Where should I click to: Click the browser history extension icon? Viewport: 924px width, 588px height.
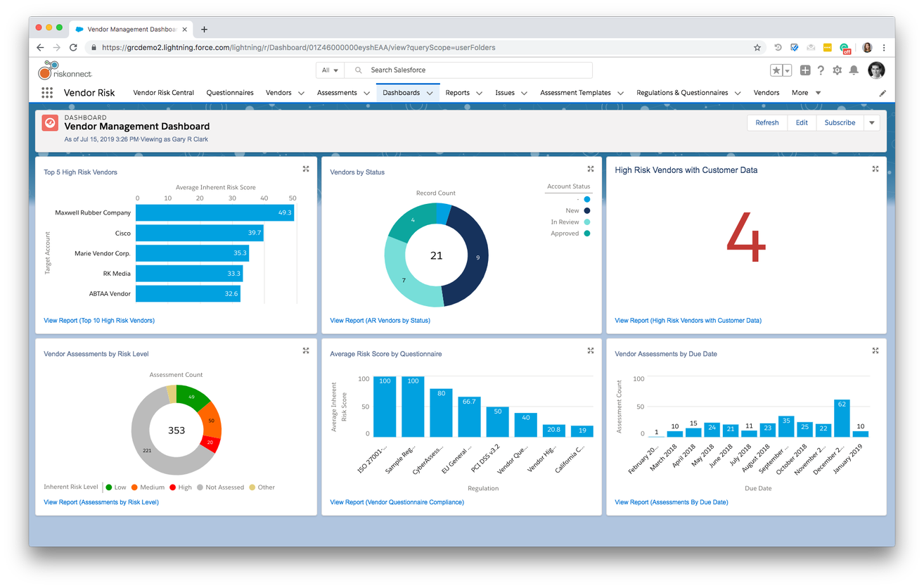778,48
